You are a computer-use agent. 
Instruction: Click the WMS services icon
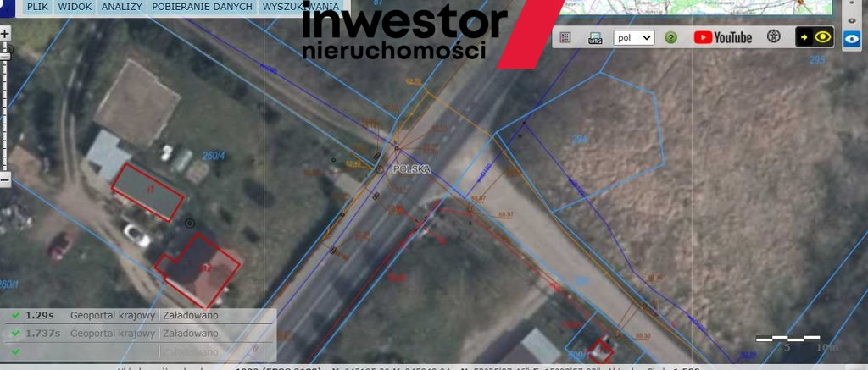[594, 37]
